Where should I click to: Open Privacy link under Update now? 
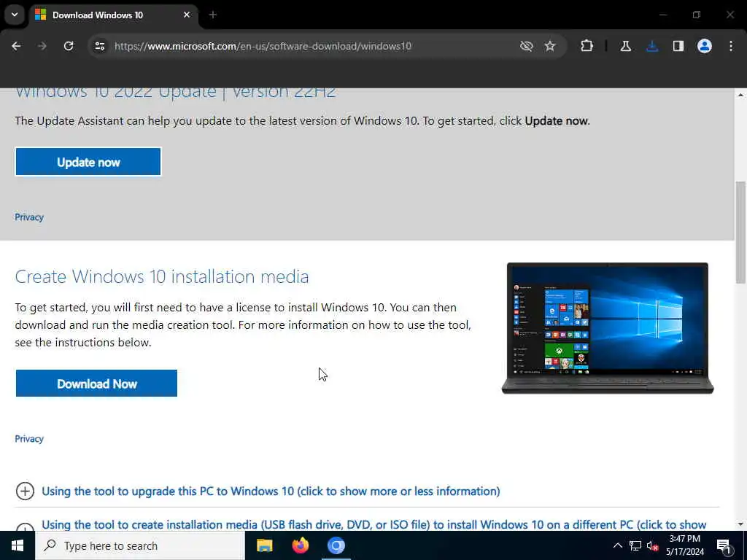[29, 217]
